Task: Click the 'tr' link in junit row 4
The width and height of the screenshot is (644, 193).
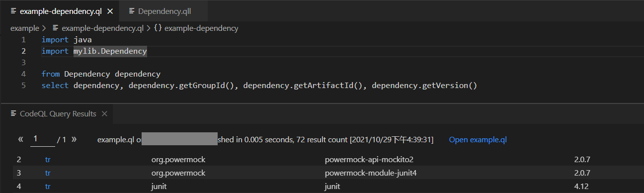Action: click(48, 187)
